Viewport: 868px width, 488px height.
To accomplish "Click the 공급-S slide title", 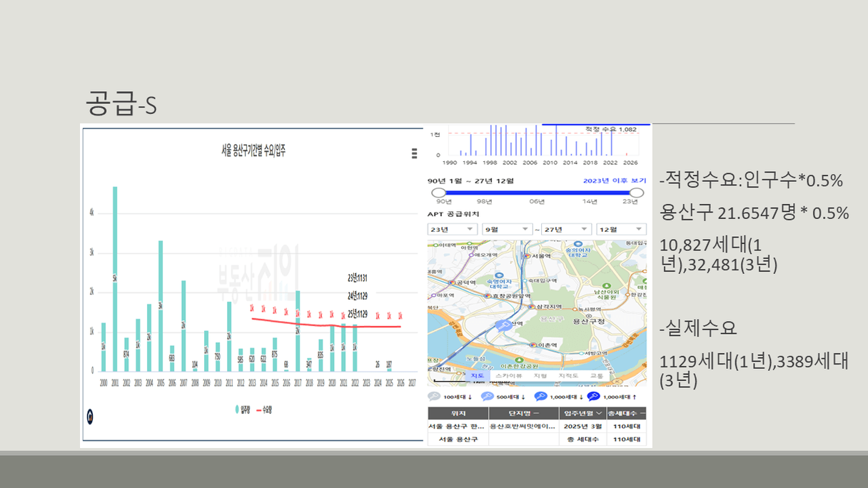I will coord(121,104).
